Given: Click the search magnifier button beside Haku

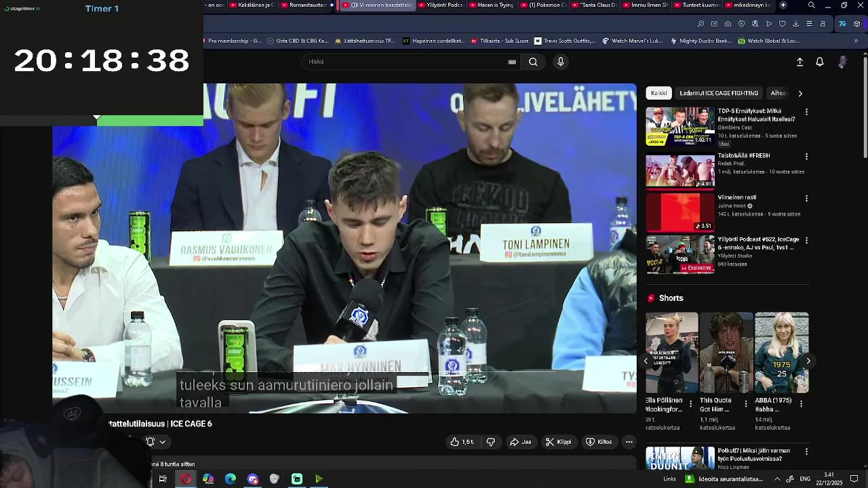Looking at the screenshot, I should [x=533, y=62].
